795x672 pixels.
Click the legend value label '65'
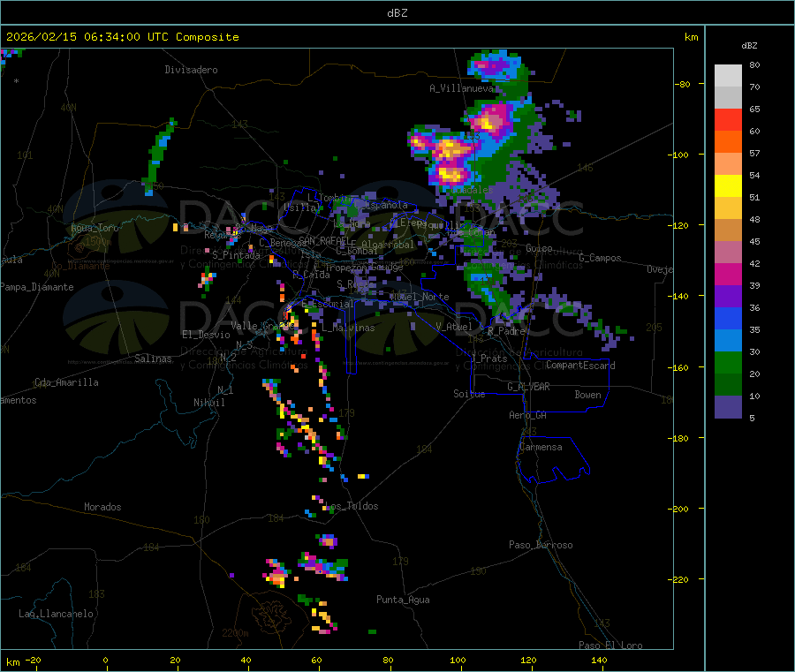[x=754, y=109]
